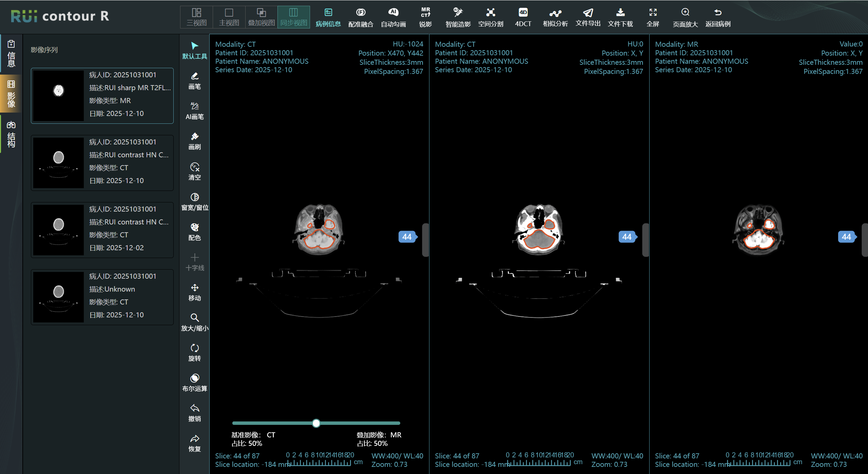This screenshot has height=474, width=868.
Task: Switch to 主视图 layout
Action: pyautogui.click(x=229, y=17)
